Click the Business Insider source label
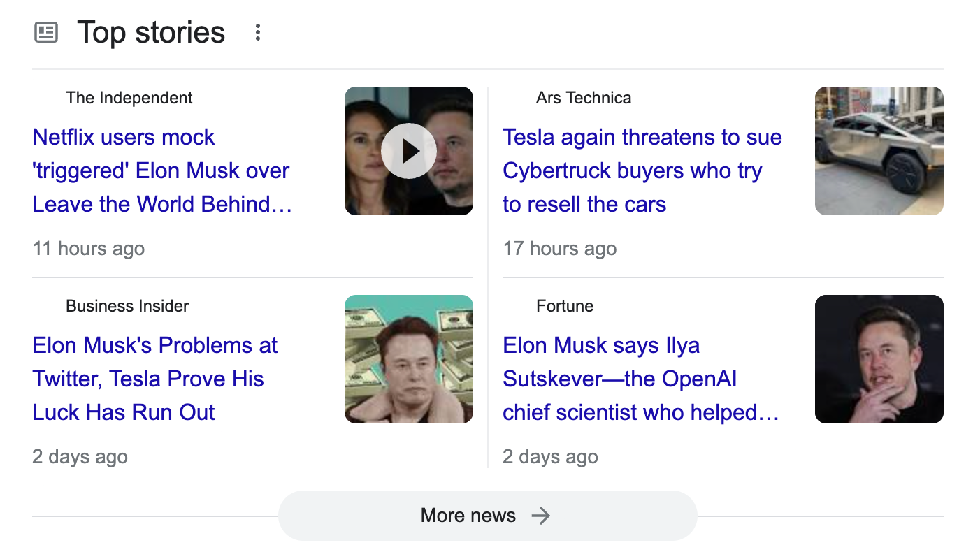The image size is (980, 552). [127, 306]
